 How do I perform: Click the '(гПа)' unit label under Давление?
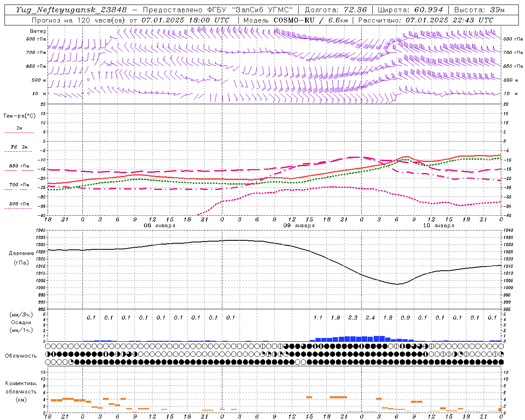tap(21, 263)
